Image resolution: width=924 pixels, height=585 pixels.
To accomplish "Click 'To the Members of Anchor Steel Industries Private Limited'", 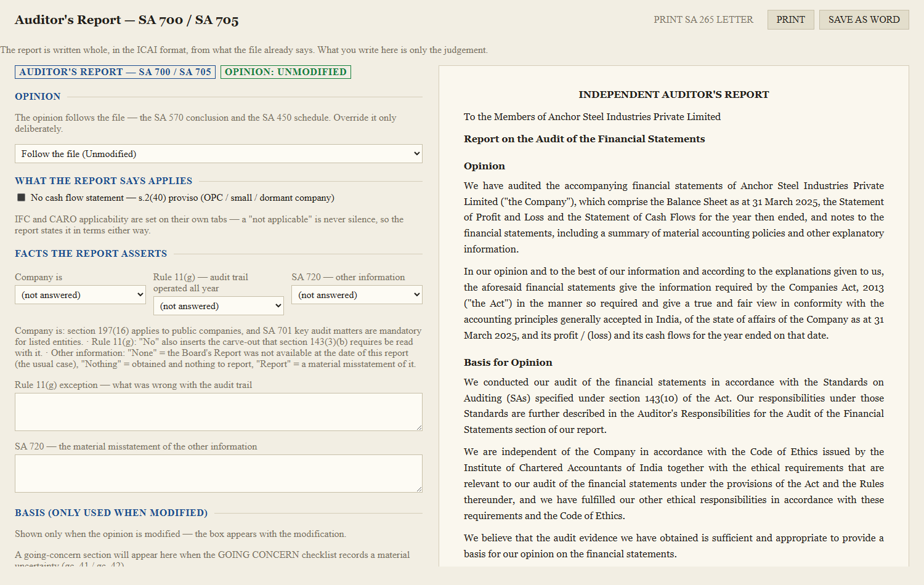I will coord(592,117).
